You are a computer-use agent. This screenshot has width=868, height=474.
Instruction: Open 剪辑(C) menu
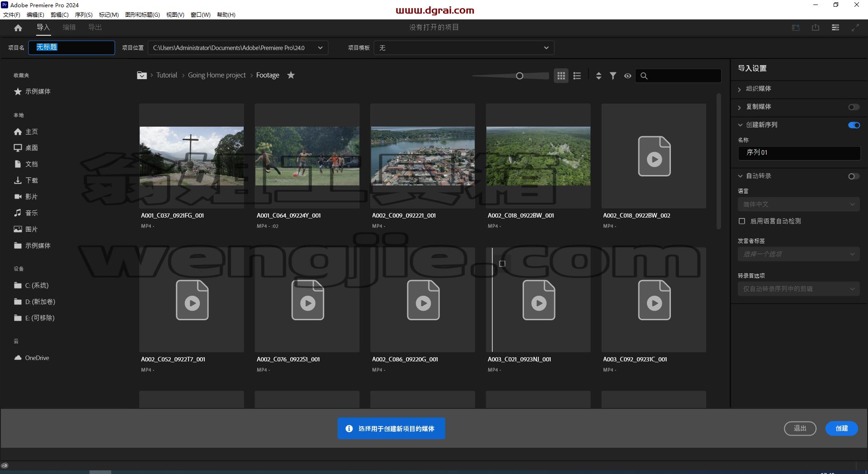pyautogui.click(x=59, y=14)
